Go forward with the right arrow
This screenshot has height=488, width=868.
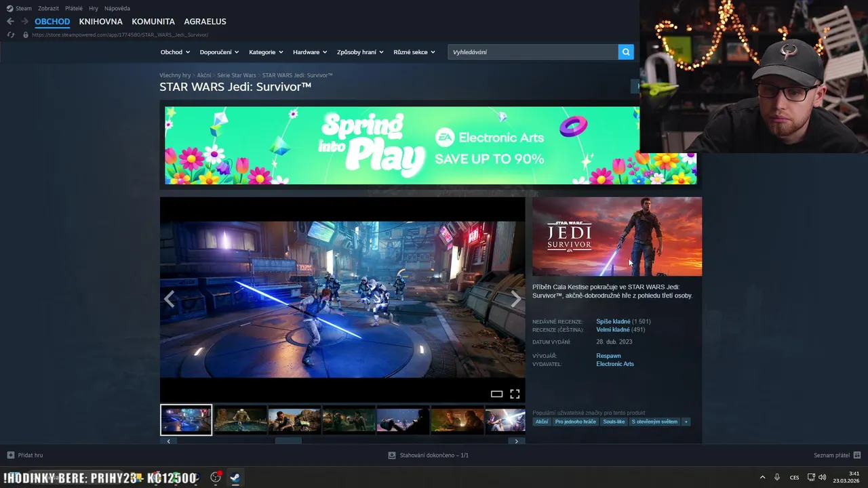(x=25, y=22)
